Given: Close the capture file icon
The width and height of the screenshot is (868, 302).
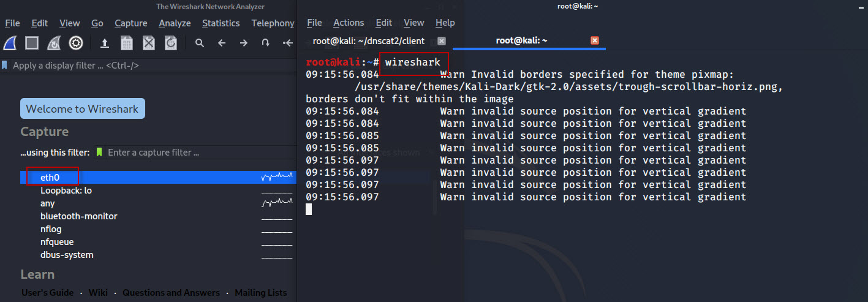Looking at the screenshot, I should coord(149,43).
